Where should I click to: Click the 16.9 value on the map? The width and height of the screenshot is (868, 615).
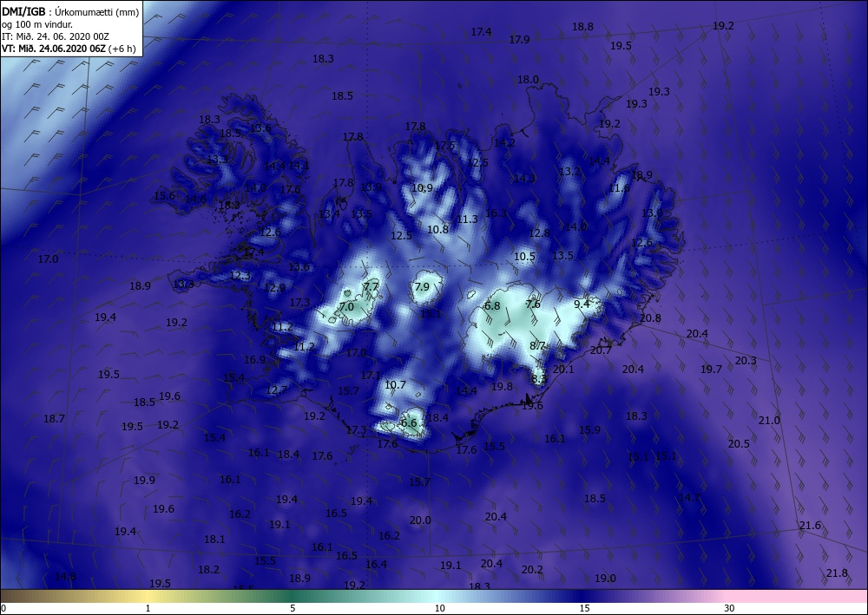(254, 360)
